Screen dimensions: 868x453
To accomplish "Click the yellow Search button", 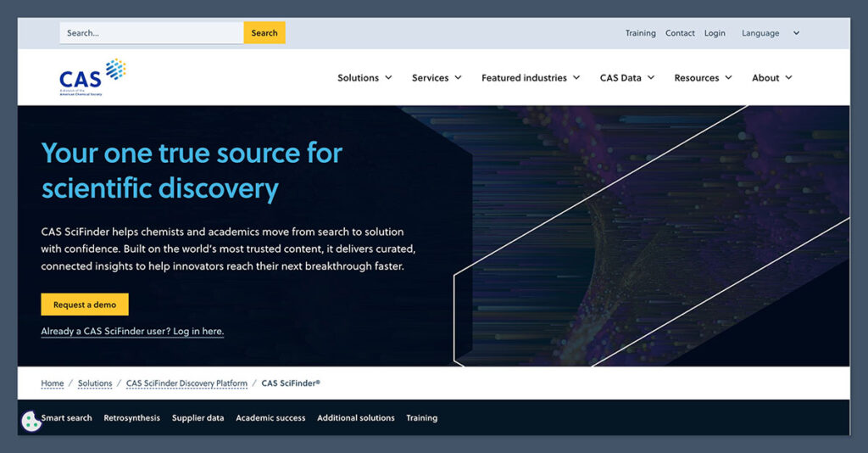I will (x=264, y=33).
